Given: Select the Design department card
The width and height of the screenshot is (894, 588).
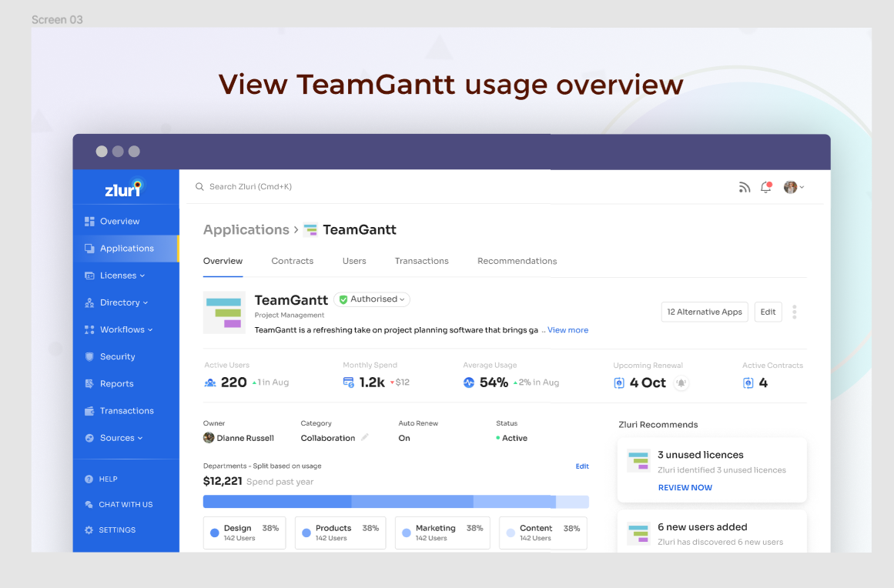Looking at the screenshot, I should click(x=245, y=533).
